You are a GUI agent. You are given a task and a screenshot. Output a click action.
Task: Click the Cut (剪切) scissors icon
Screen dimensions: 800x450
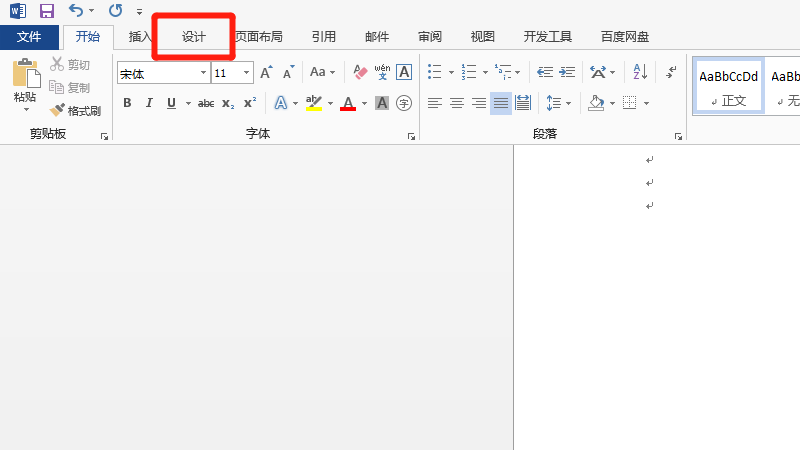coord(57,65)
